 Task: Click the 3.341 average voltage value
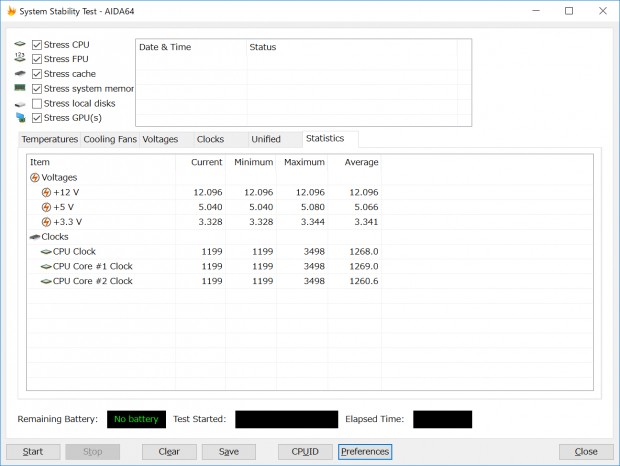[x=366, y=222]
